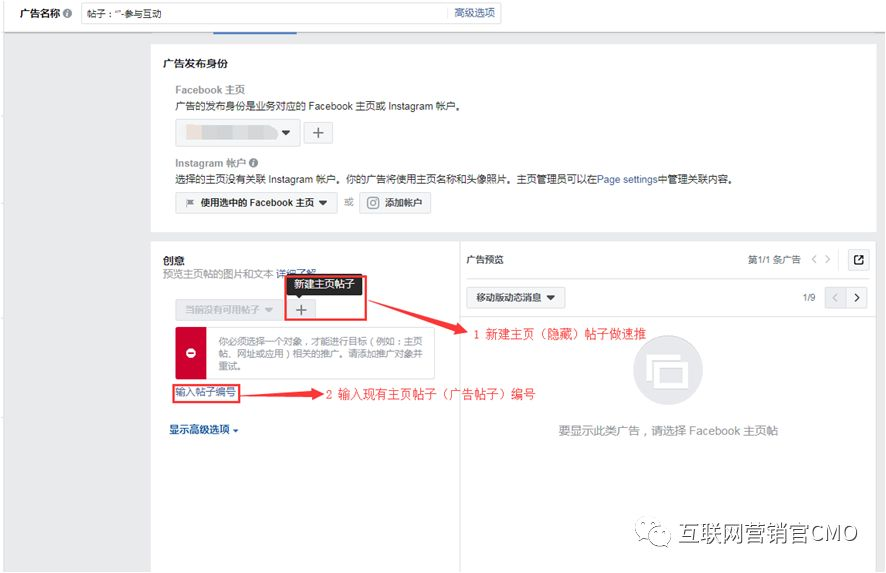Expand 显示高级选项
Screen dimensions: 886x573
tap(203, 429)
